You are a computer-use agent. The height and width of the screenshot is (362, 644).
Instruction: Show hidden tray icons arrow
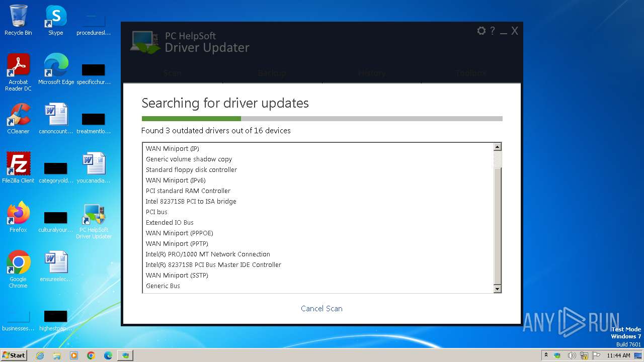[x=546, y=355]
